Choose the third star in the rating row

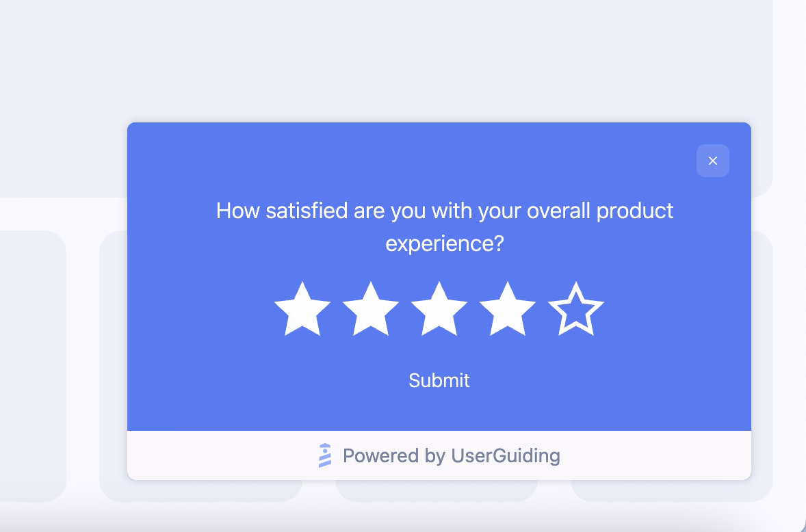click(x=439, y=309)
